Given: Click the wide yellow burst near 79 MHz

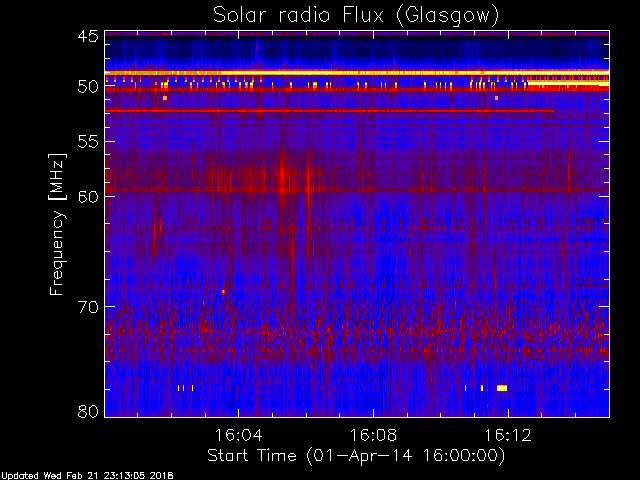Looking at the screenshot, I should pos(502,388).
